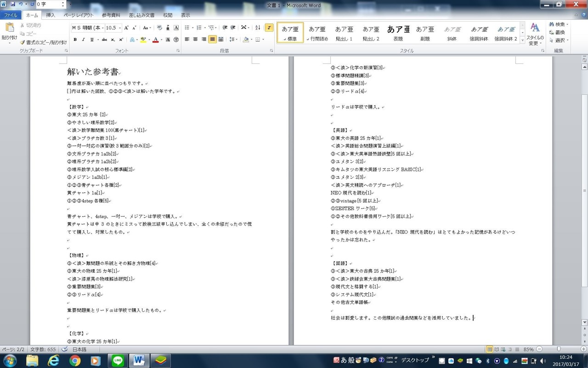Open the Font dialog launcher
Screen dimensions: 588x368
(178, 51)
